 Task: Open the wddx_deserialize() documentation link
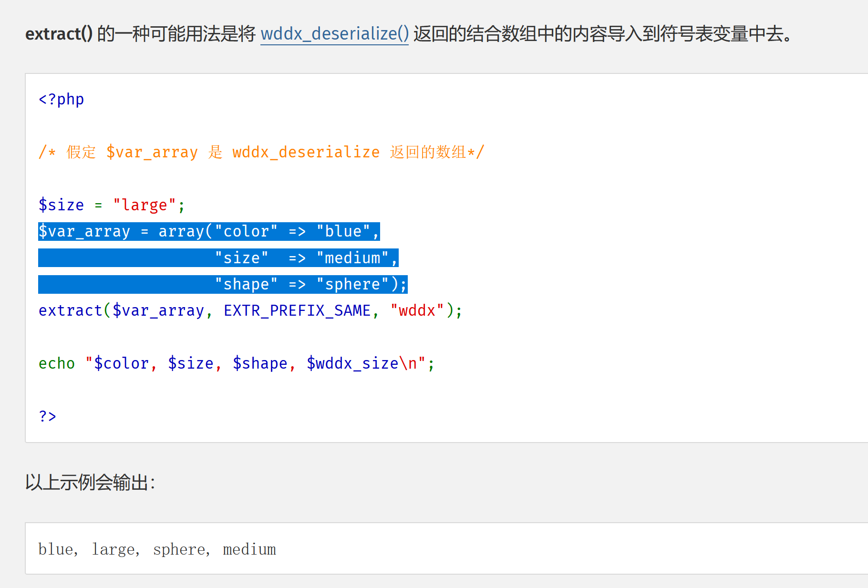coord(334,34)
